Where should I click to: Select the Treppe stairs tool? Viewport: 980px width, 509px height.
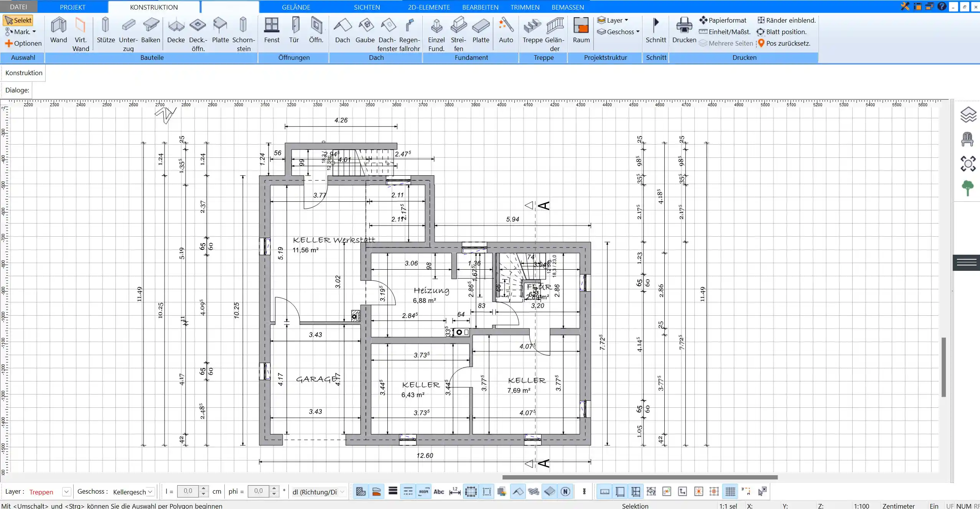pyautogui.click(x=532, y=30)
